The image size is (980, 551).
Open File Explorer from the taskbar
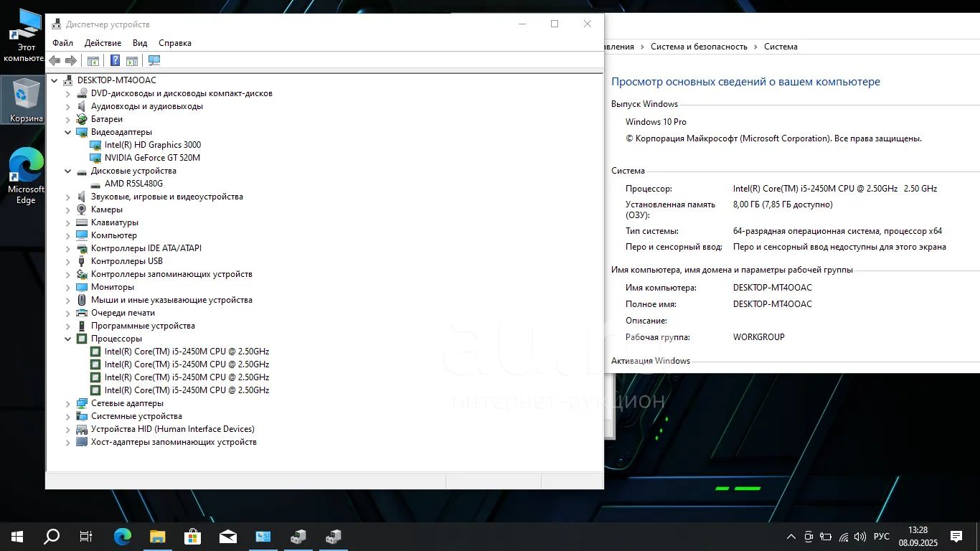click(x=157, y=536)
